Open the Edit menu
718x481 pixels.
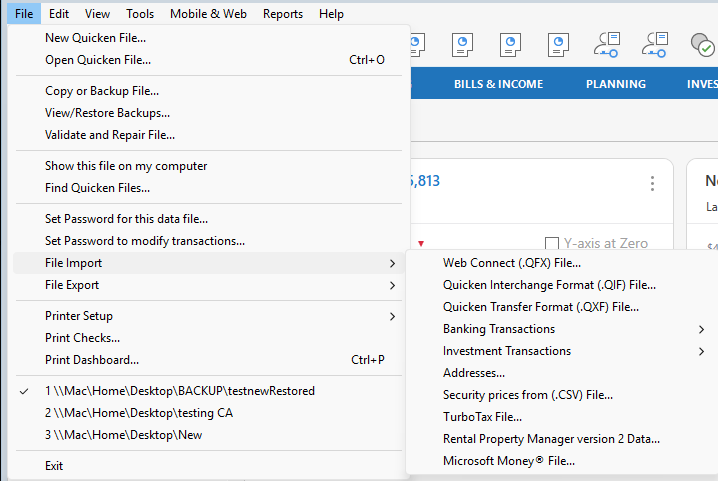59,14
